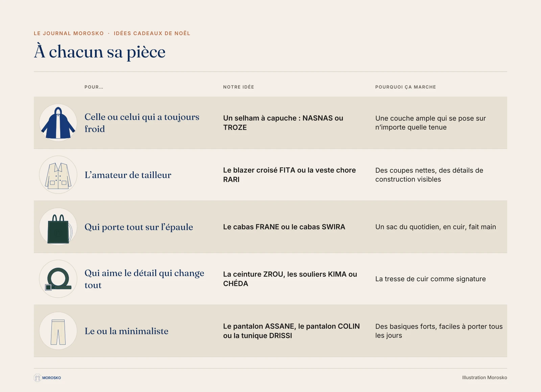541x392 pixels.
Task: Click 'Celle ou celui qui a toujours froid'
Action: tap(142, 123)
